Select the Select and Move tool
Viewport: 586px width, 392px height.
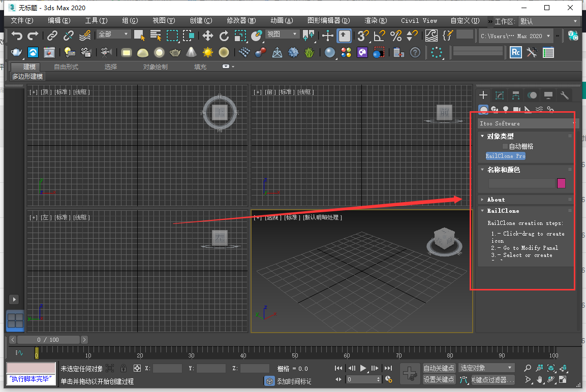(x=207, y=36)
